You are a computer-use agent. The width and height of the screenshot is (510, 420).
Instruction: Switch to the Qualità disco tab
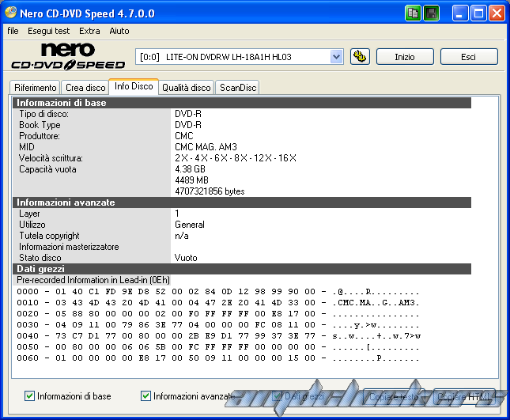pos(186,88)
